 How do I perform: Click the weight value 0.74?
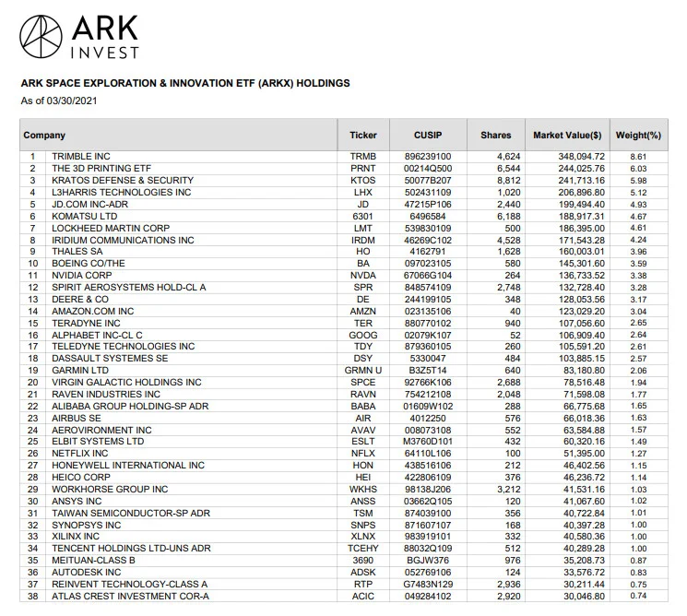(x=638, y=596)
